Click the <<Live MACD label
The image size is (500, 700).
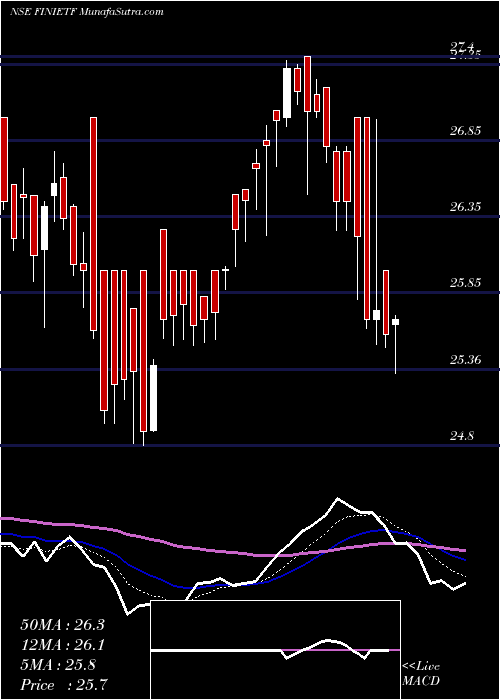point(421,674)
